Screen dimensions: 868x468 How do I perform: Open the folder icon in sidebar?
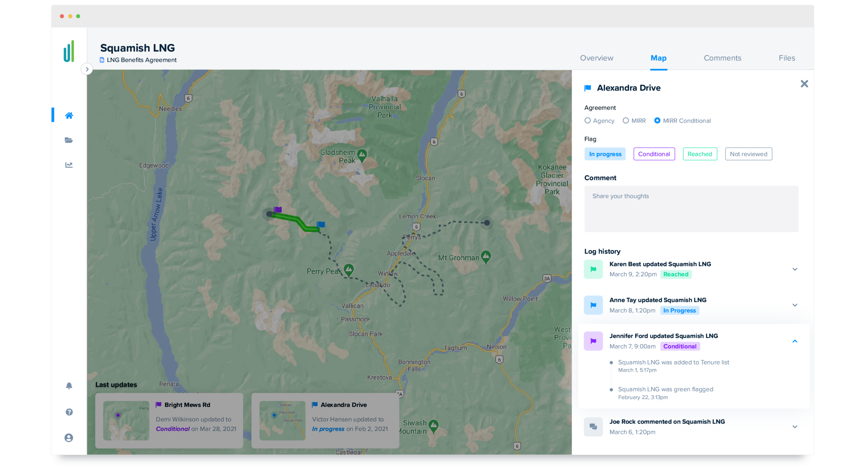pyautogui.click(x=69, y=140)
